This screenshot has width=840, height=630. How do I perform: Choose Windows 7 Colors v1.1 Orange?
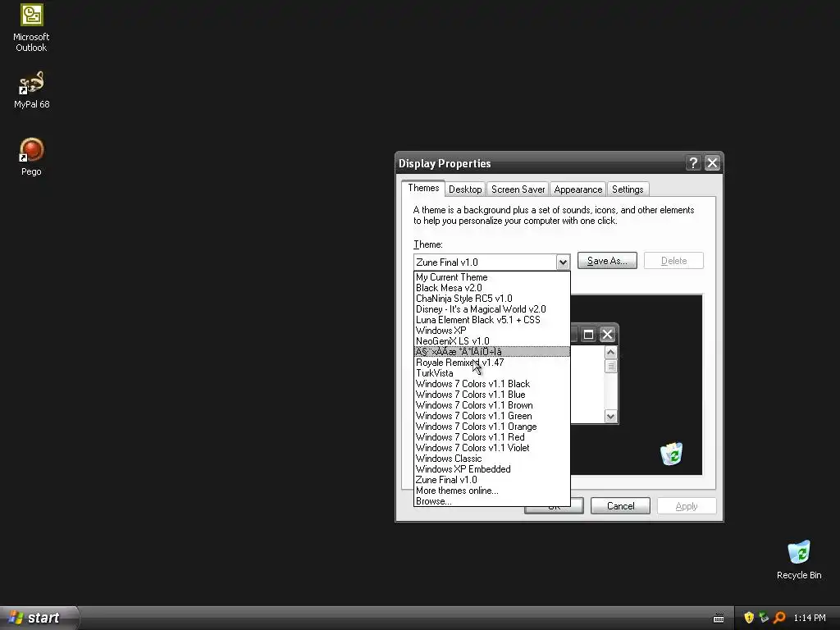[492, 427]
